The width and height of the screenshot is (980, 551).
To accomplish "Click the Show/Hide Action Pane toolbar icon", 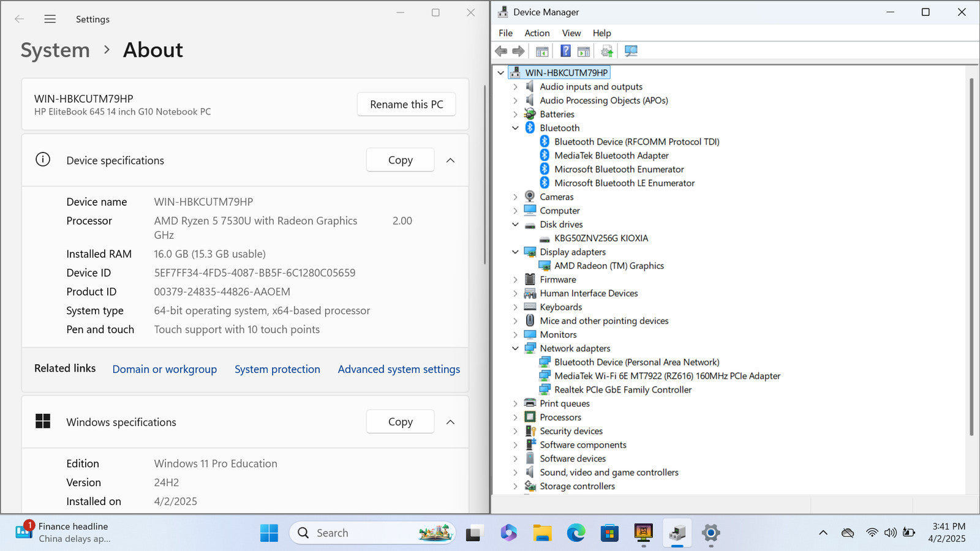I will tap(584, 51).
